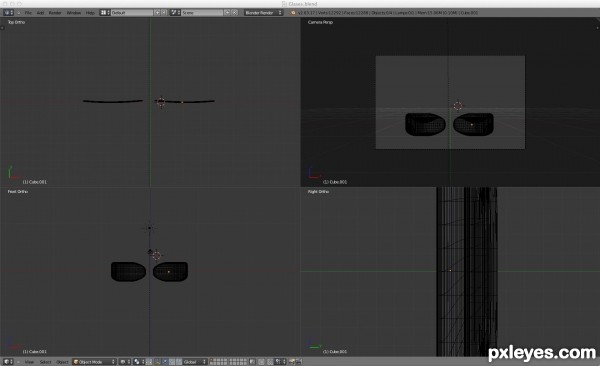The width and height of the screenshot is (600, 366).
Task: Open the snap element selector
Action: (x=280, y=361)
